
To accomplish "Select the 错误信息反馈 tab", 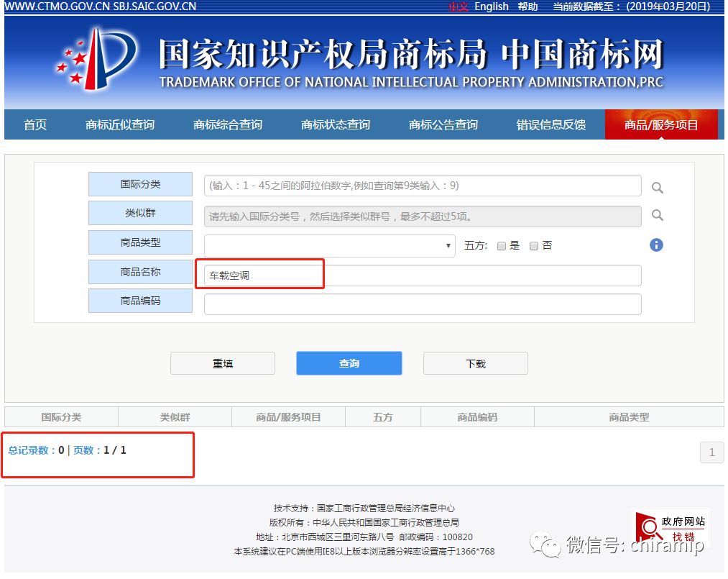I will coord(550,125).
